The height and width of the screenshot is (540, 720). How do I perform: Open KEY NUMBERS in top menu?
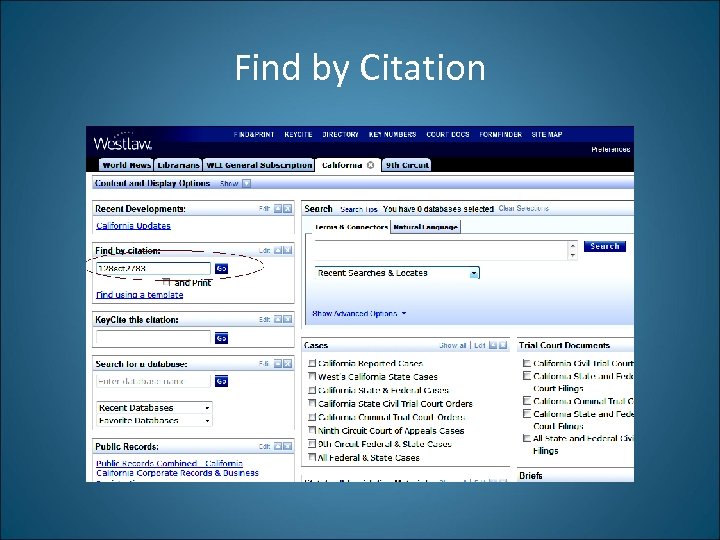coord(392,135)
